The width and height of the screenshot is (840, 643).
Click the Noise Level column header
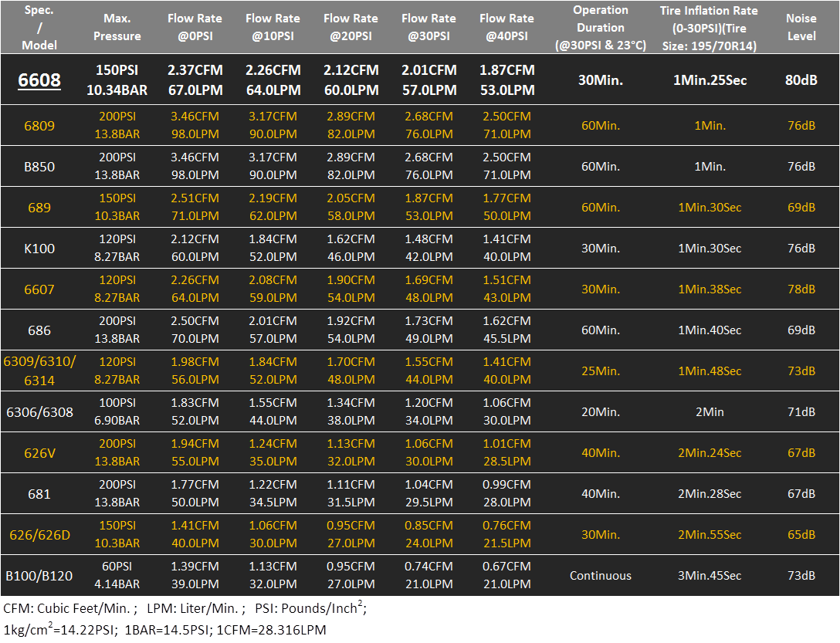pos(801,27)
